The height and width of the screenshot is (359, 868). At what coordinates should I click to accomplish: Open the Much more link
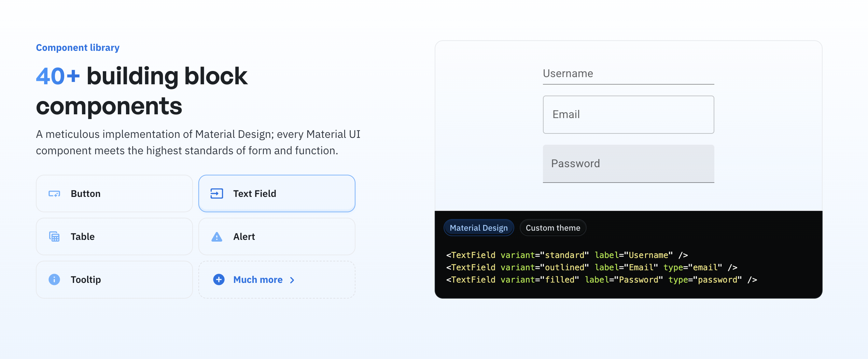point(257,279)
